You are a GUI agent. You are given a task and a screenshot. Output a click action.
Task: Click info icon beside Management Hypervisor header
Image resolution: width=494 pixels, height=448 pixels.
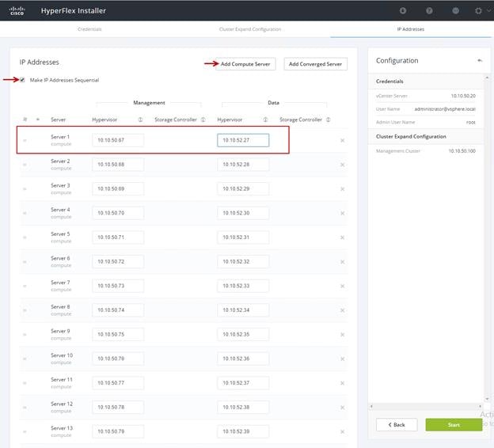coord(140,120)
